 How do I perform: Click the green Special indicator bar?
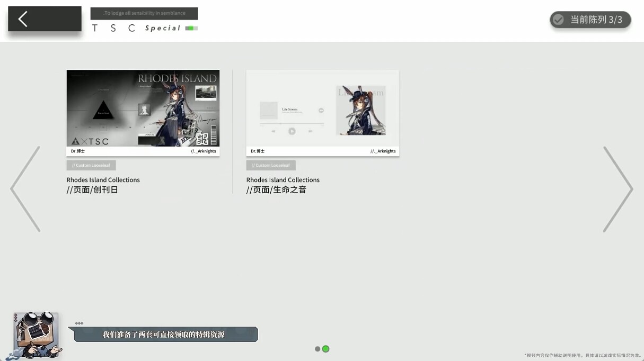pos(191,28)
